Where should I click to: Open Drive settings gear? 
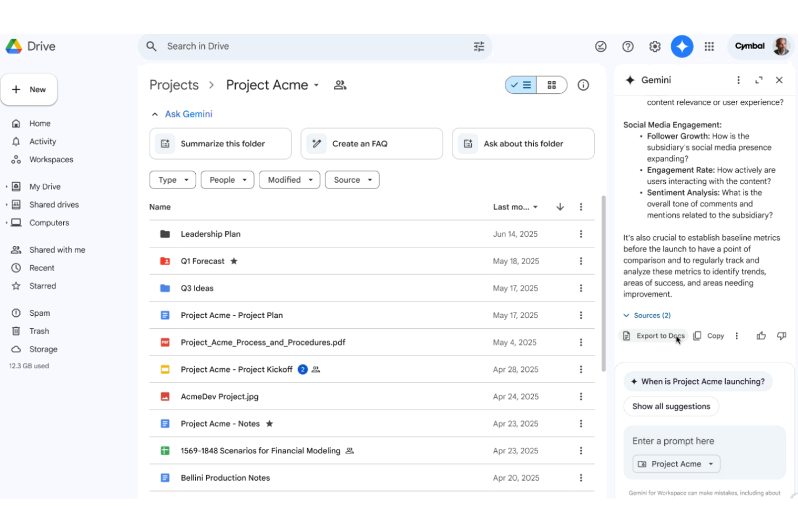[x=655, y=46]
